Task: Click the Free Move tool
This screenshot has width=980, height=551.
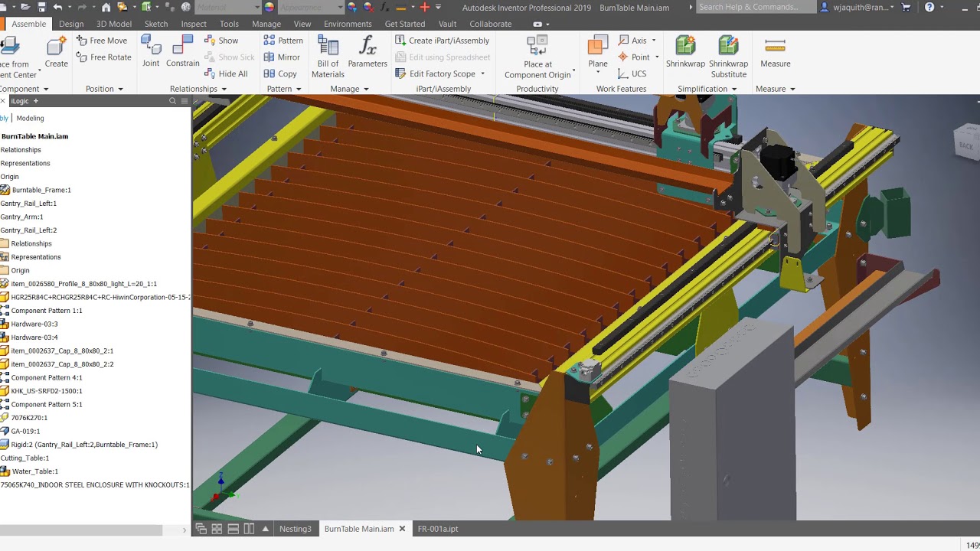Action: point(102,41)
